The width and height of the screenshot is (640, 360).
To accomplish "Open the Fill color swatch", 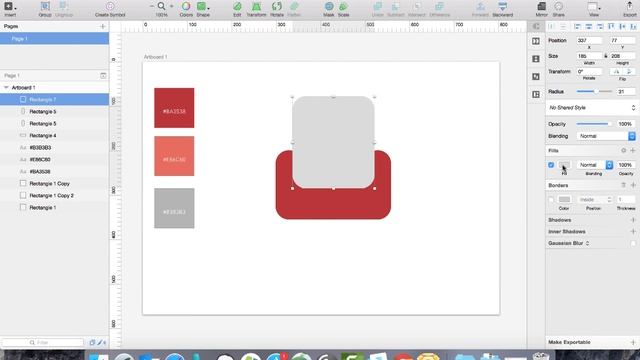I will [x=564, y=165].
